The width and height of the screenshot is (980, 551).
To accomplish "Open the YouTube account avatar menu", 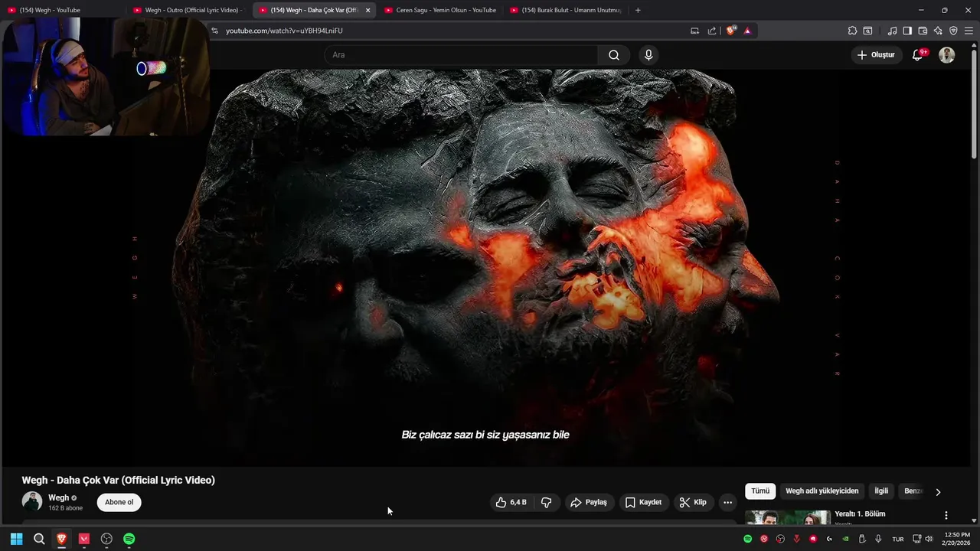I will [x=947, y=55].
